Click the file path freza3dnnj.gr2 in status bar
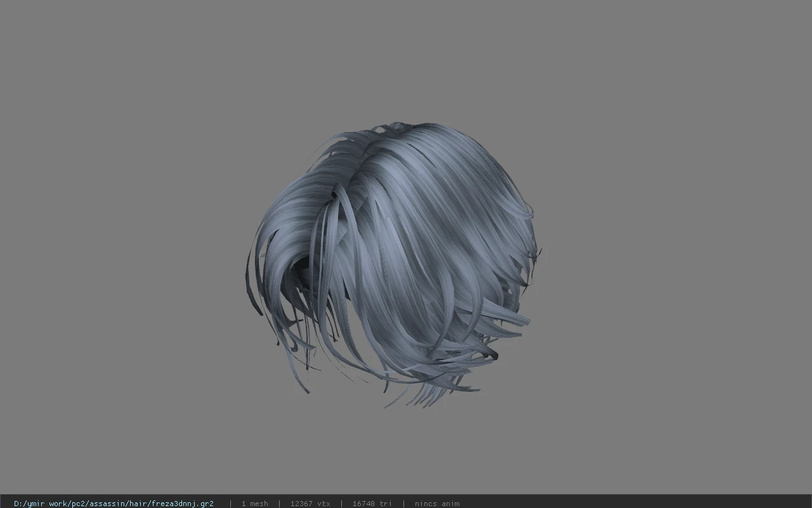The image size is (812, 508). [x=114, y=504]
